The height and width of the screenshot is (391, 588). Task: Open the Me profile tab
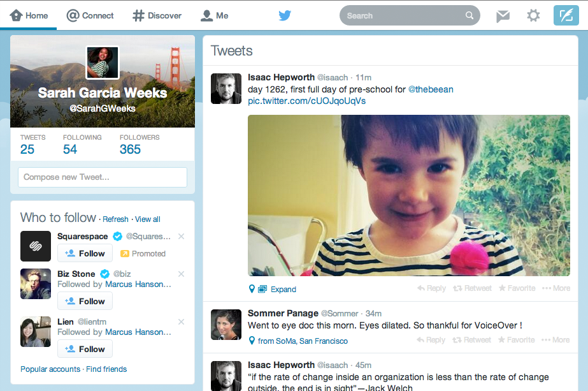[x=215, y=16]
